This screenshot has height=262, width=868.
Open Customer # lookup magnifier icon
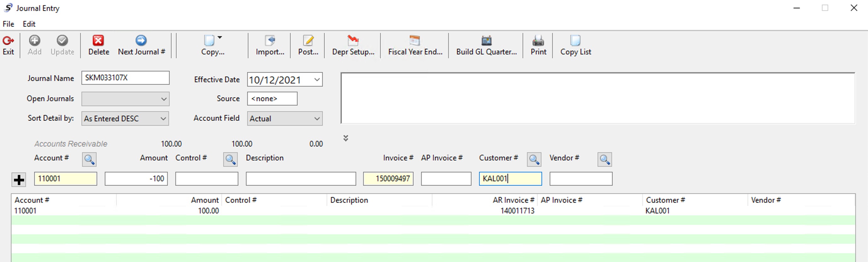tap(534, 159)
